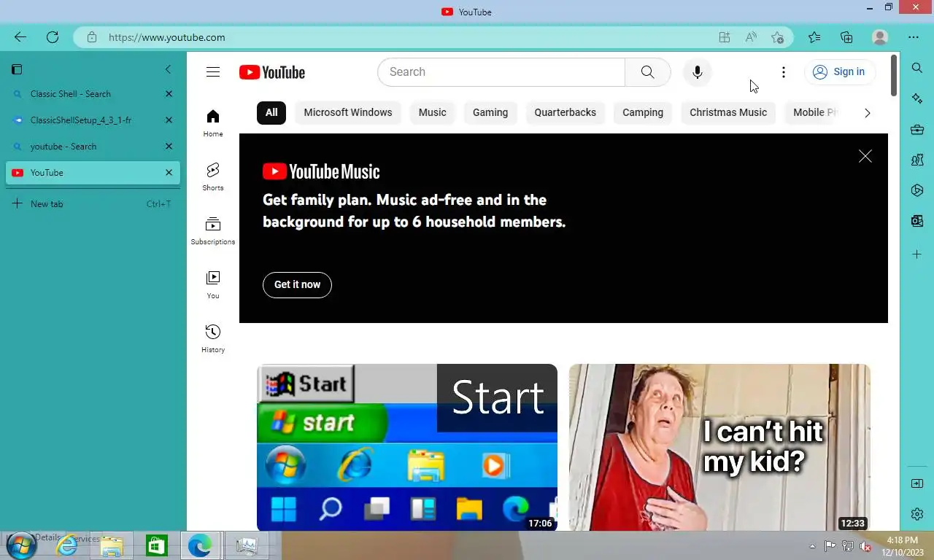Viewport: 934px width, 560px height.
Task: Select the YouTube tab in the vertical tab list
Action: [93, 173]
